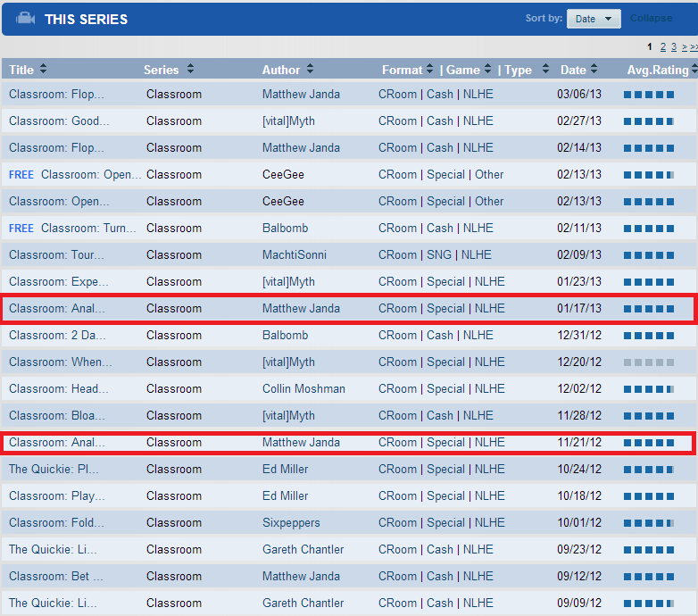This screenshot has height=616, width=698.
Task: Open the Sort by Date dropdown
Action: click(x=594, y=19)
